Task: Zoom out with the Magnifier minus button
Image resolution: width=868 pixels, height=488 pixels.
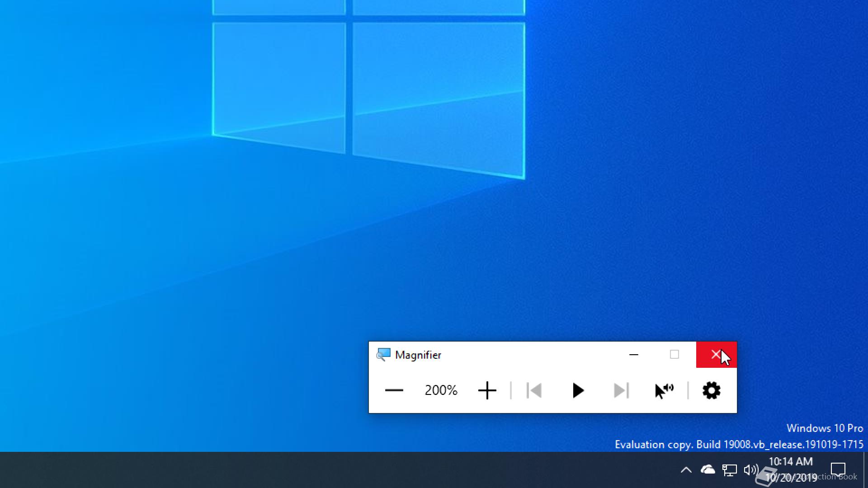Action: (394, 390)
